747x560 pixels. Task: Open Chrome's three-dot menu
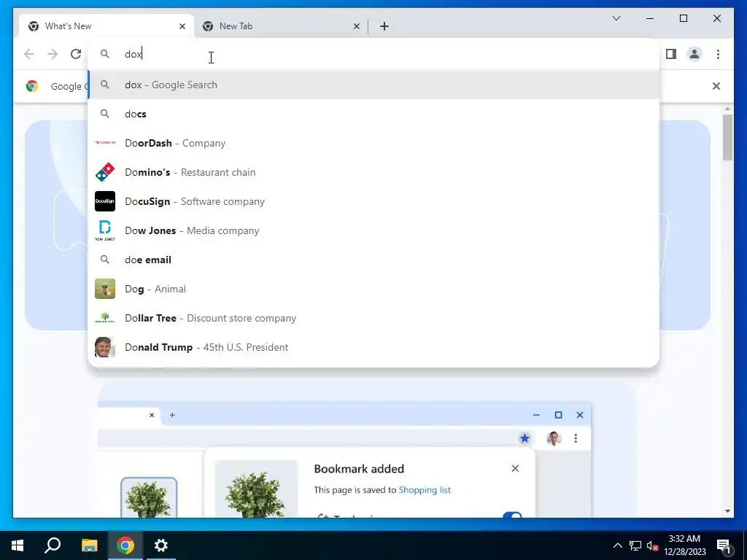(718, 54)
